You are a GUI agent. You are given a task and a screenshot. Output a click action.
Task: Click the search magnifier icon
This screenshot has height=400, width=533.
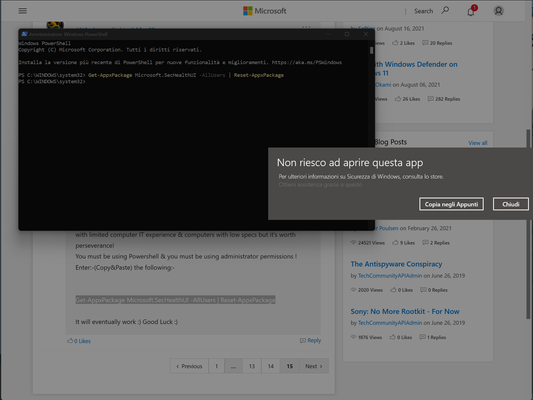[x=445, y=11]
